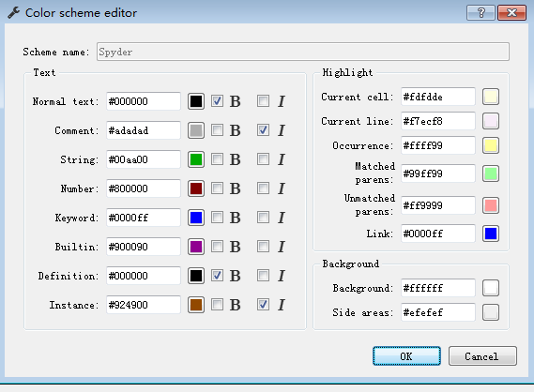Click the Scheme name field
The height and width of the screenshot is (392, 534).
(x=303, y=52)
